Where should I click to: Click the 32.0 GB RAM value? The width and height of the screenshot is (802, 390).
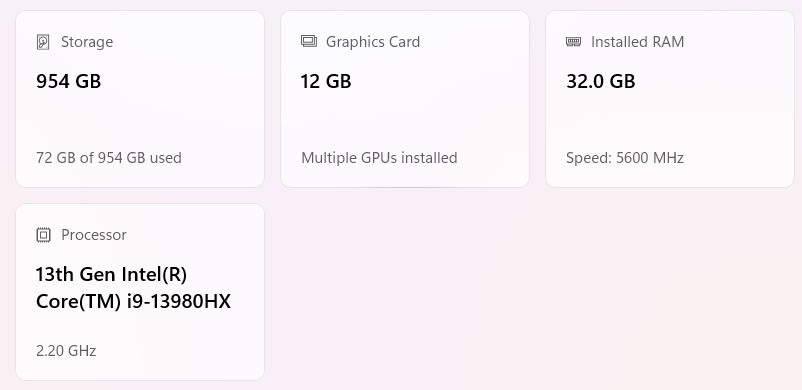click(600, 81)
